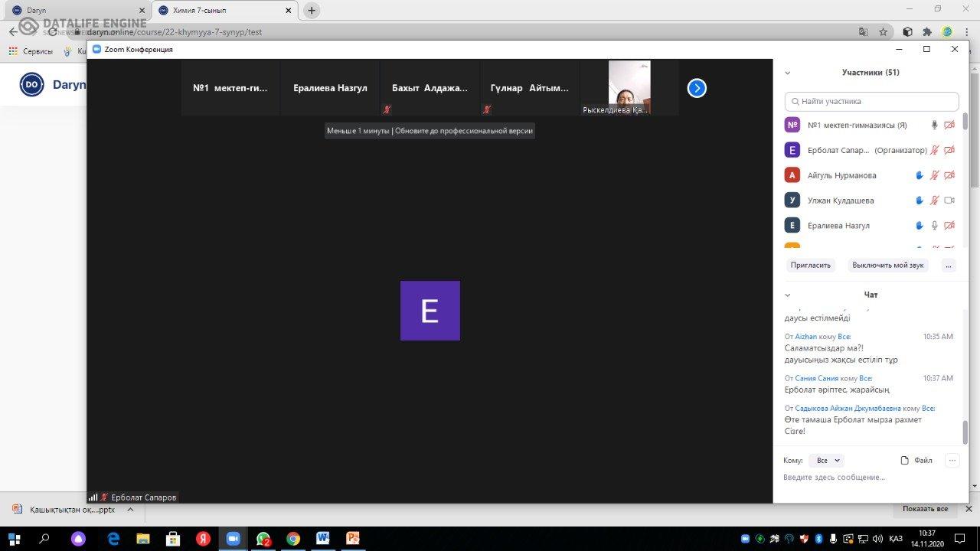Open the Сервисы apps bookmark

click(x=31, y=51)
